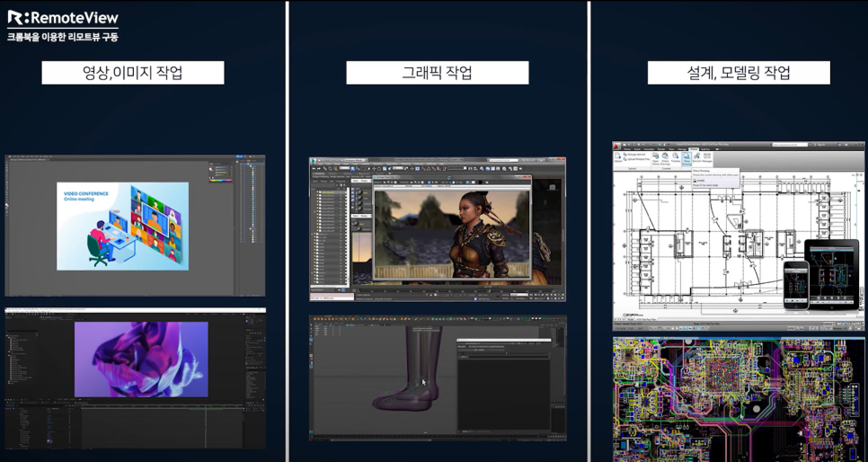Click the Illustrator fill and stroke swatch

tap(211, 169)
